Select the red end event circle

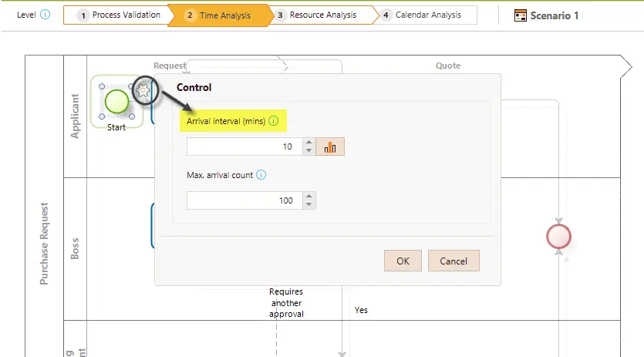point(558,237)
